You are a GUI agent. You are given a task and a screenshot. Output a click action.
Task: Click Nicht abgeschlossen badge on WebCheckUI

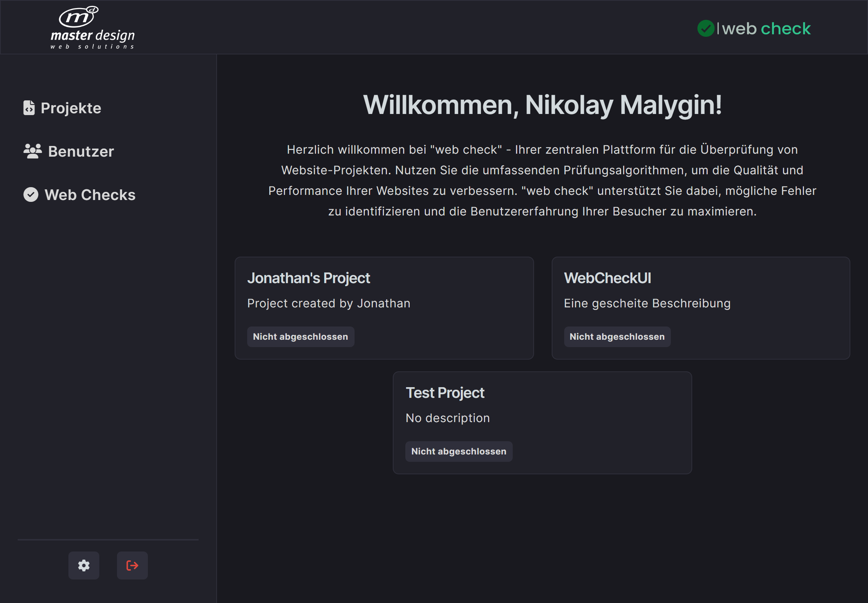pyautogui.click(x=617, y=337)
